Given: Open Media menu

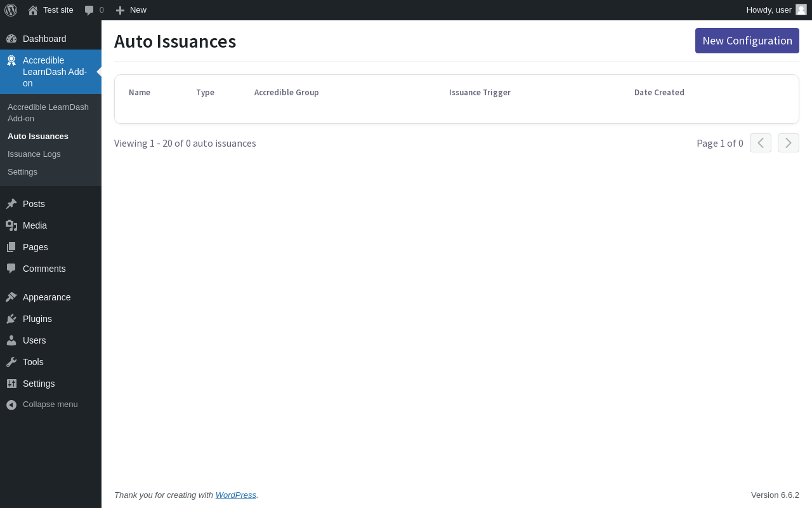Looking at the screenshot, I should 51,225.
